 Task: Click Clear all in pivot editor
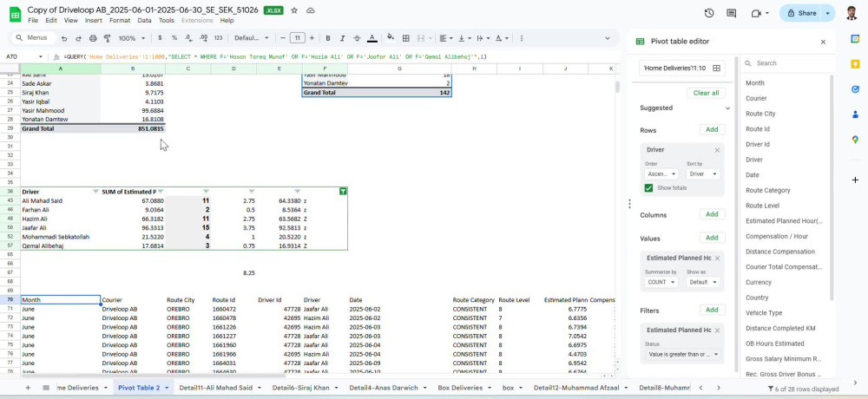coord(706,93)
